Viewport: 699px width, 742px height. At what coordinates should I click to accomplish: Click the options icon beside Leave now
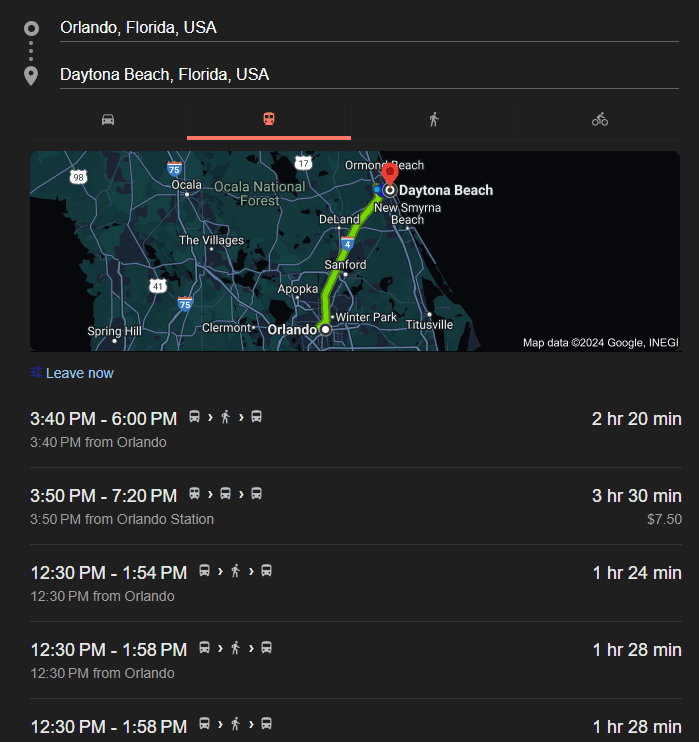coord(36,373)
